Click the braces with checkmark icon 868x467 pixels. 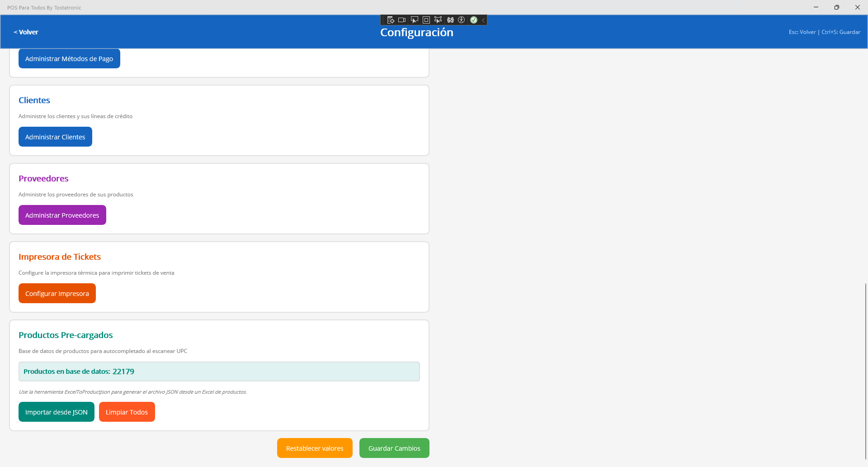click(x=450, y=19)
